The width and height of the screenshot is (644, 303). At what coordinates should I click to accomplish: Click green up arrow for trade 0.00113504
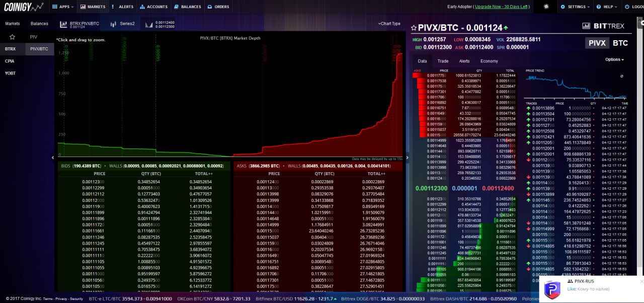pos(528,114)
